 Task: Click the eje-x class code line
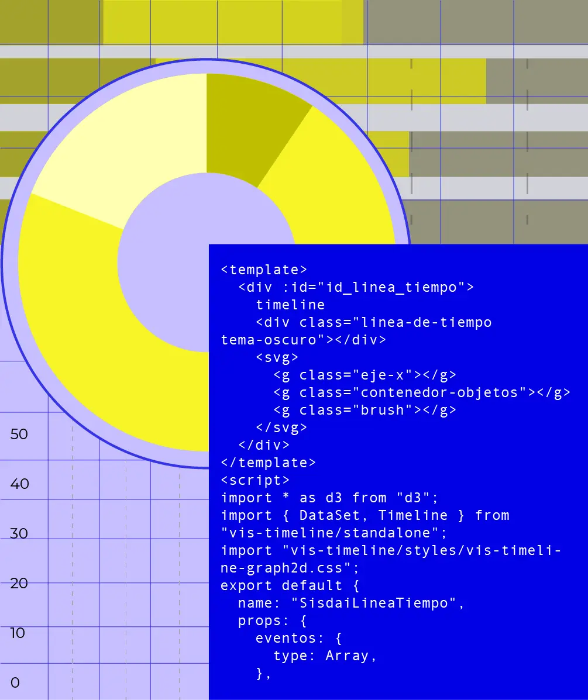(x=365, y=375)
